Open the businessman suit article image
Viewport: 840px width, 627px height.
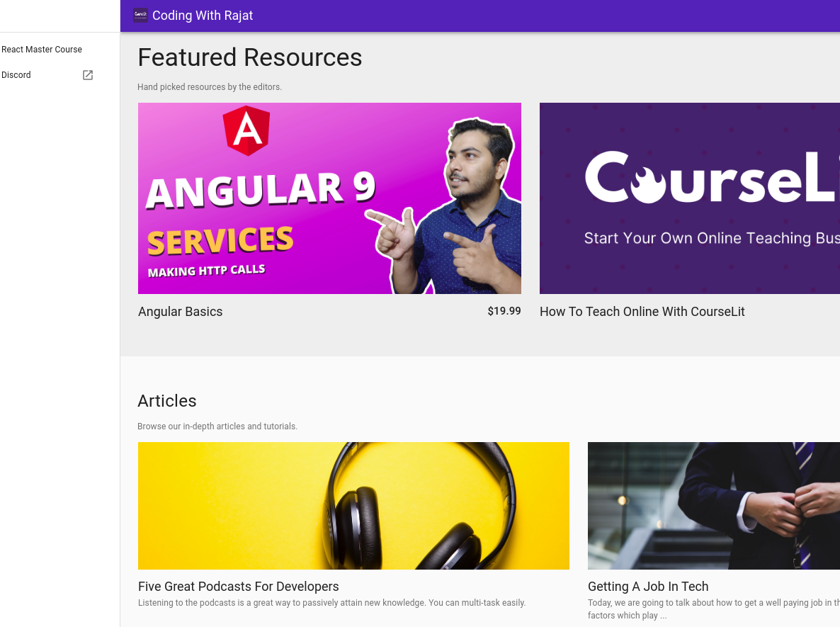coord(713,505)
